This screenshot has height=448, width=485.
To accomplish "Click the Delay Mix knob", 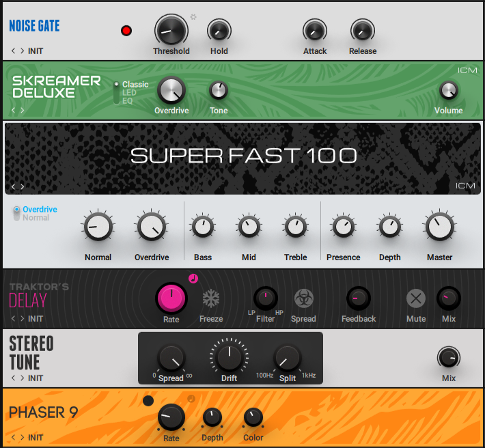I will [x=449, y=298].
